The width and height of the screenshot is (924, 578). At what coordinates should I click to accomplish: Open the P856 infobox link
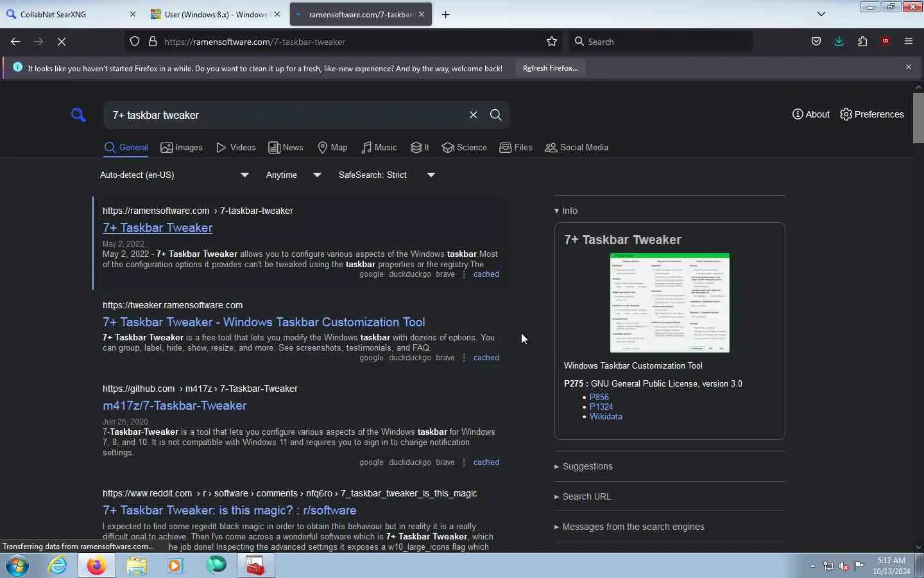tap(599, 397)
